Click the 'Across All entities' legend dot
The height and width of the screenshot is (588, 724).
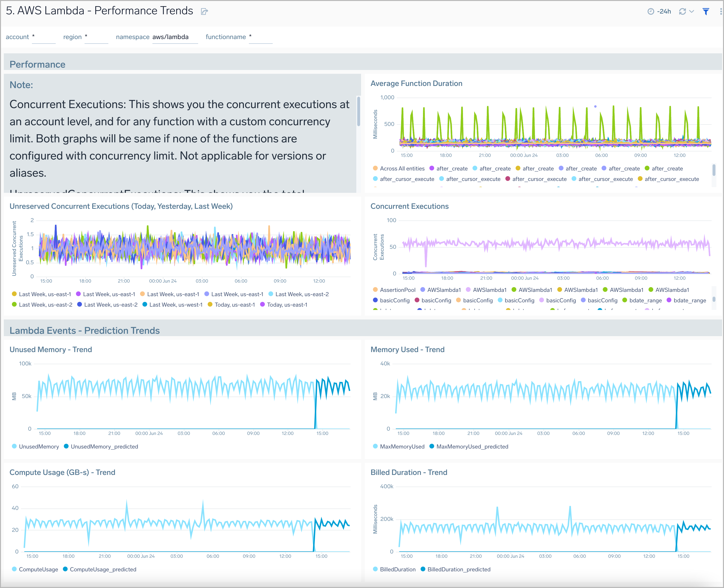click(375, 168)
